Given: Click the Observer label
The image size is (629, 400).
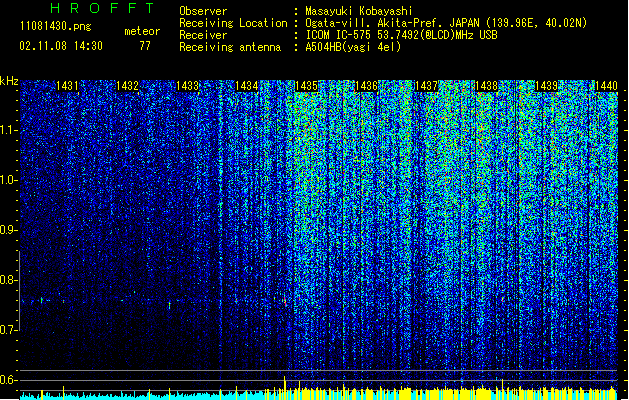Looking at the screenshot, I should point(203,11).
